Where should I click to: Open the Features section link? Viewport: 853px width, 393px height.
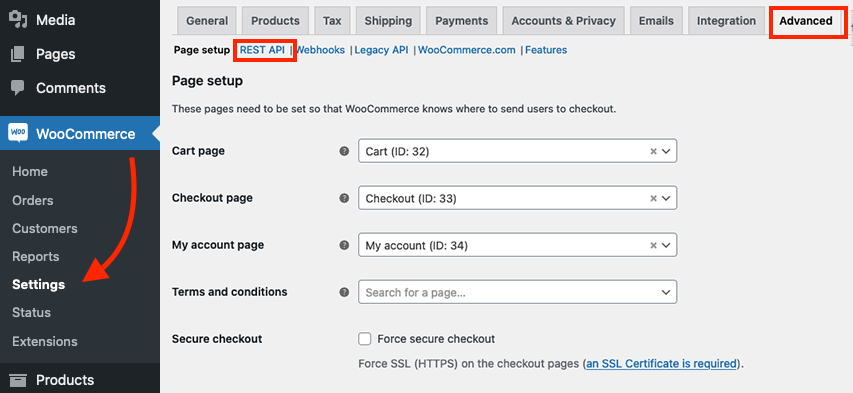(546, 50)
